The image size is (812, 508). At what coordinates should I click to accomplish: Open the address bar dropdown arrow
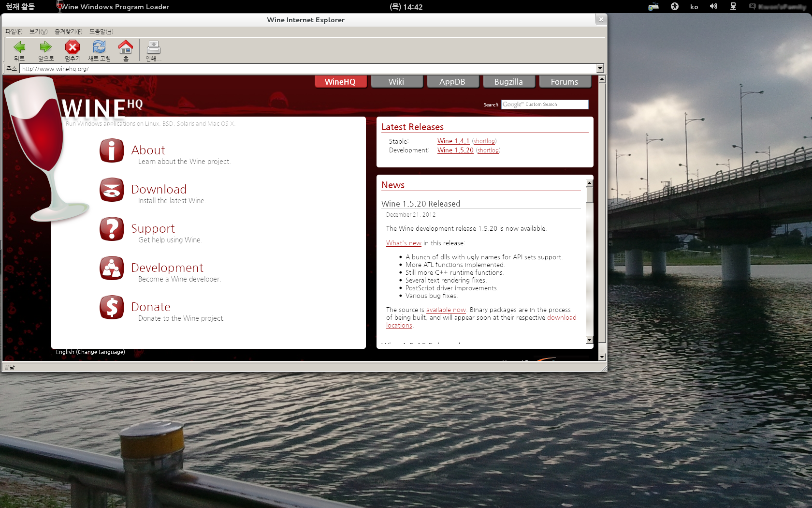click(600, 69)
